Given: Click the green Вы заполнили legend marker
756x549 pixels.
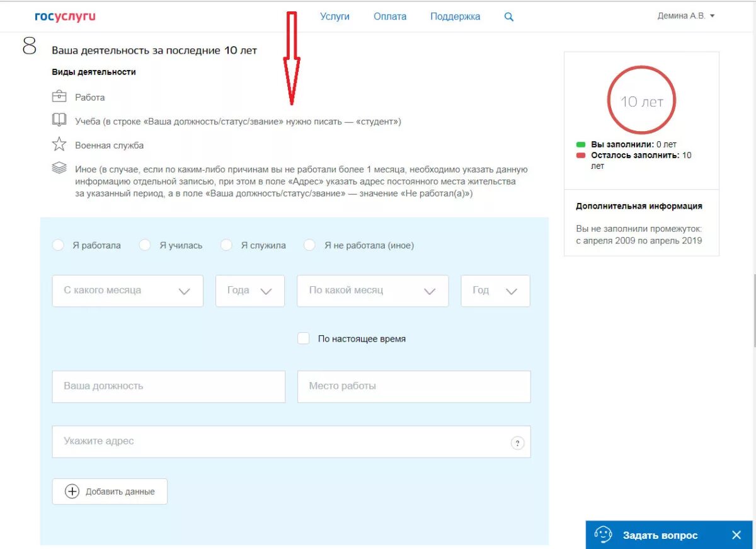Looking at the screenshot, I should coord(581,144).
